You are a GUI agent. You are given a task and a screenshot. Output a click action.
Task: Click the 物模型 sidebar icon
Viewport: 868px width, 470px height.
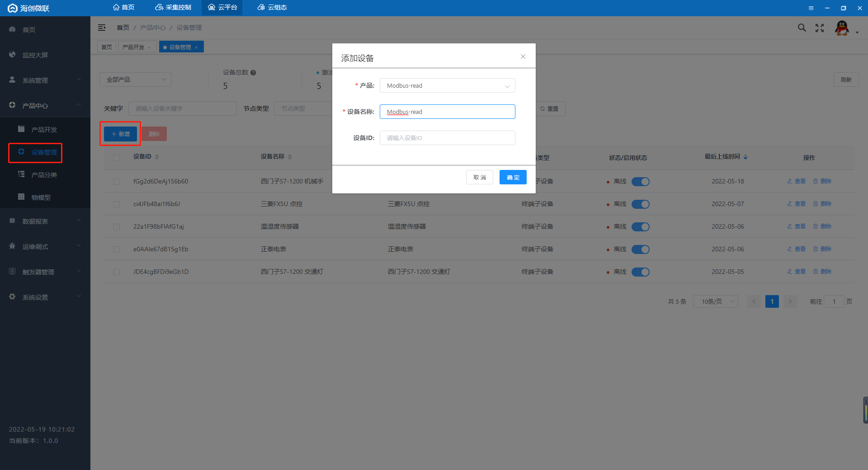pyautogui.click(x=21, y=197)
